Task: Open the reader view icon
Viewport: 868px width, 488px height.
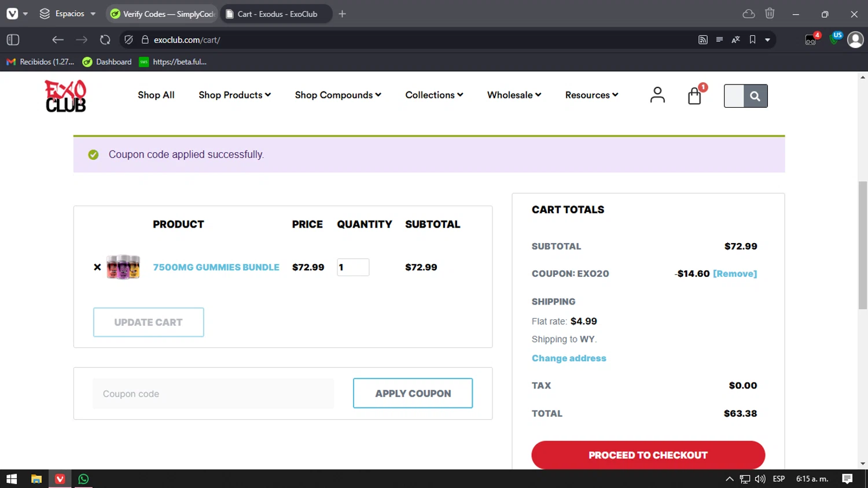Action: [x=719, y=40]
